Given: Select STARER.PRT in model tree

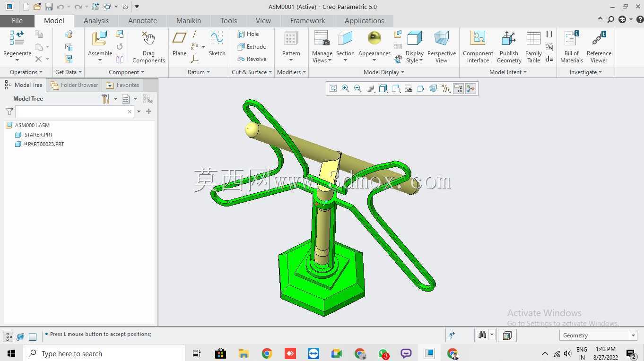Looking at the screenshot, I should [38, 135].
